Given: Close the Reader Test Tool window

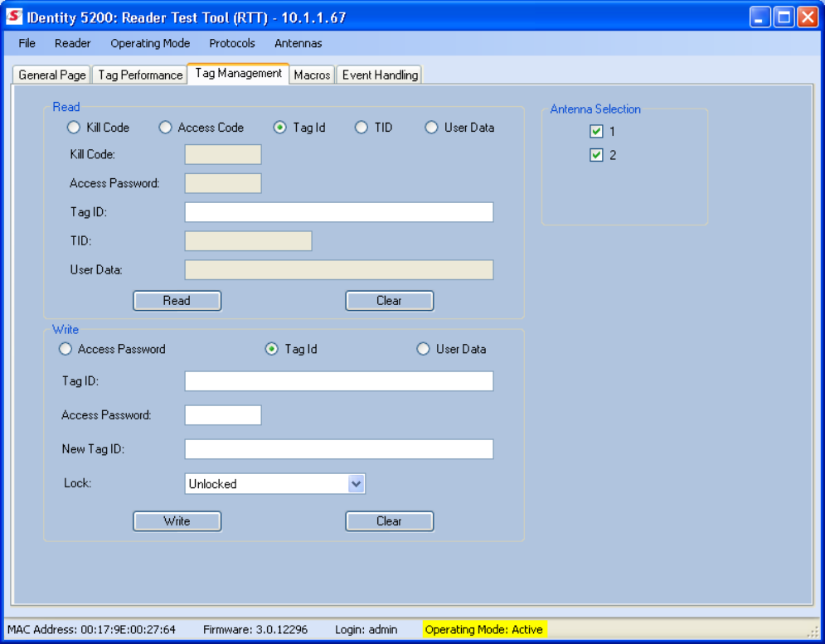Looking at the screenshot, I should (x=807, y=17).
